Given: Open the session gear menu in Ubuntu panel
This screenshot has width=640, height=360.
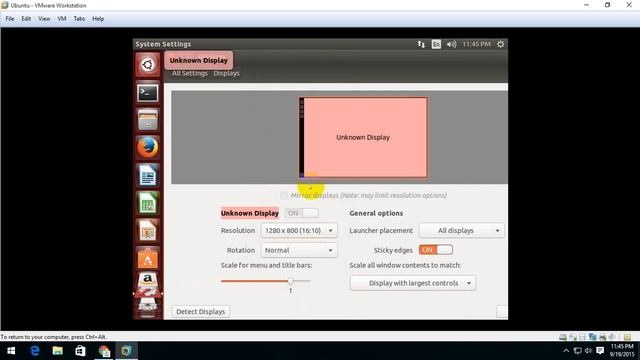Looking at the screenshot, I should click(500, 44).
